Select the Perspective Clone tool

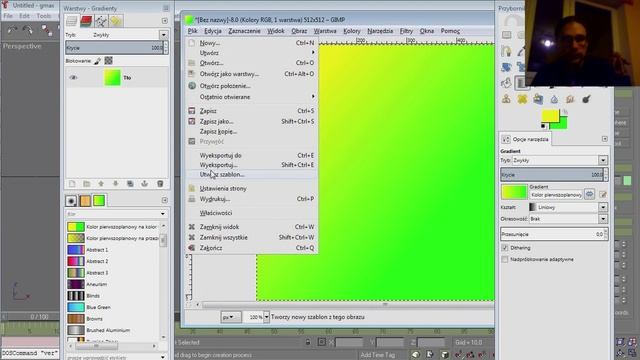click(538, 99)
